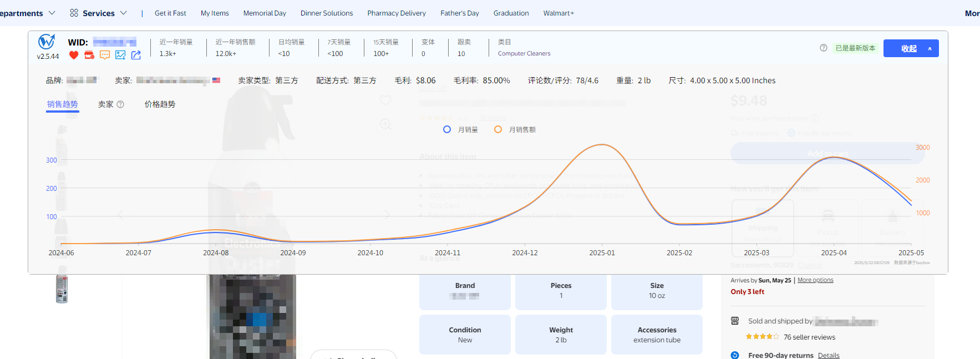Click the help icon beside 已是最新版本
The height and width of the screenshot is (359, 980).
pos(824,48)
